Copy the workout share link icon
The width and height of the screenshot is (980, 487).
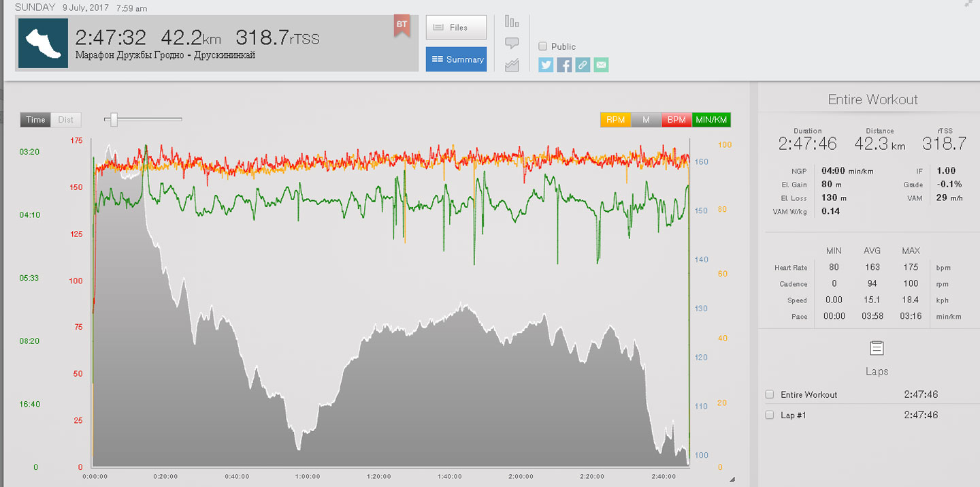[582, 65]
